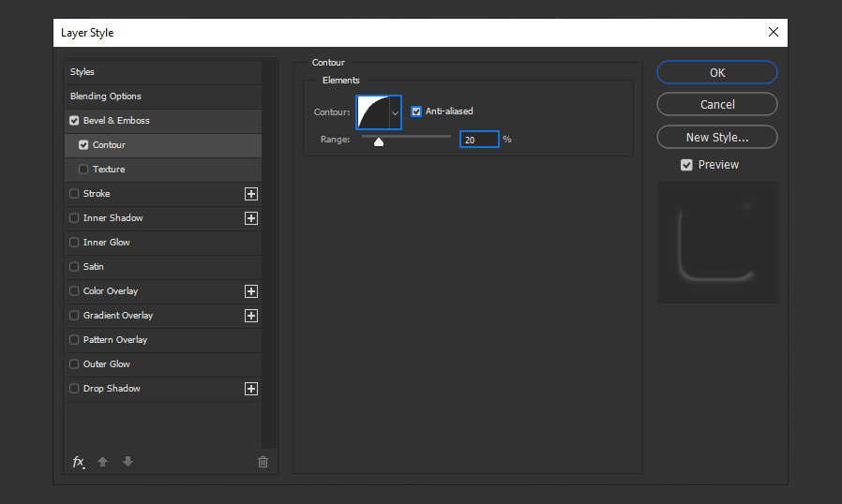
Task: Move effect up with the up arrow
Action: pos(102,462)
